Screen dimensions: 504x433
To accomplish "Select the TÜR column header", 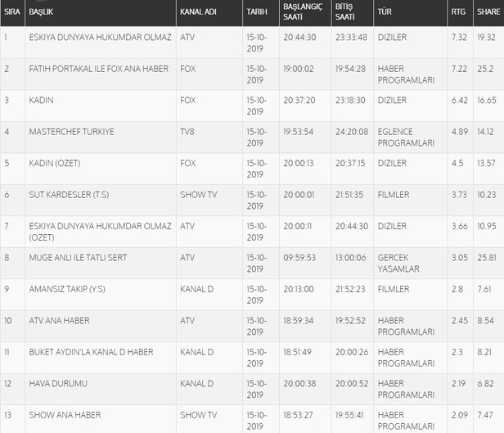I will pyautogui.click(x=384, y=13).
